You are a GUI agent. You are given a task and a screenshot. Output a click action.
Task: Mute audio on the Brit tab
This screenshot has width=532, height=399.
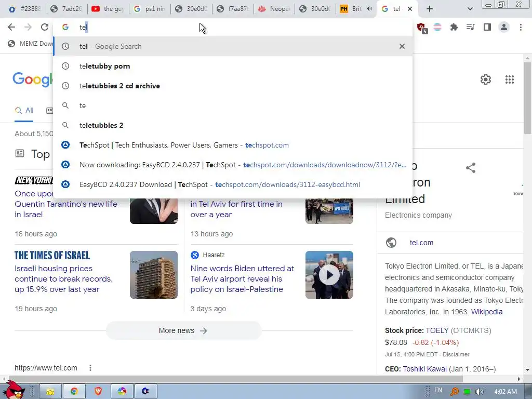click(369, 9)
